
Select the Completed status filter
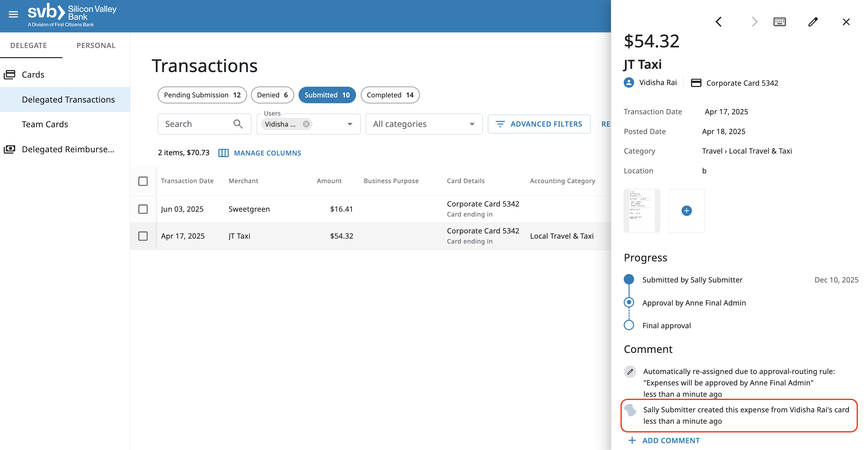click(x=390, y=95)
